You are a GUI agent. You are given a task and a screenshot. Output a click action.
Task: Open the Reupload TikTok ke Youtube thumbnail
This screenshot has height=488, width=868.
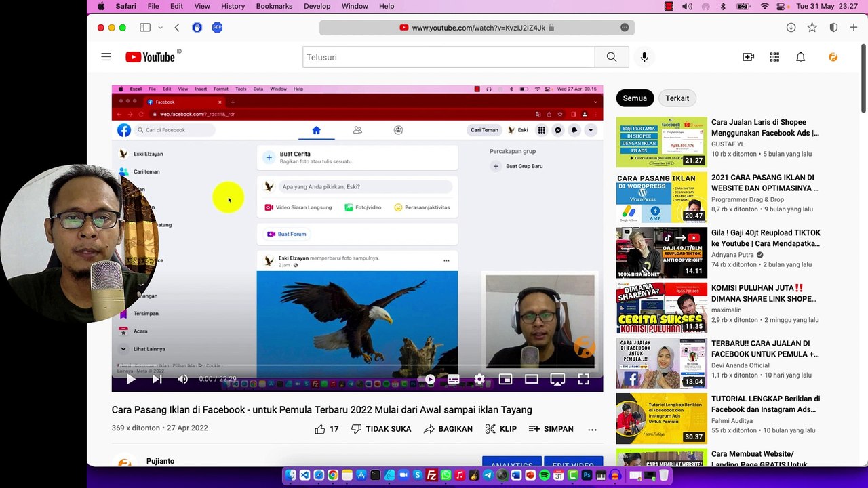pos(661,253)
